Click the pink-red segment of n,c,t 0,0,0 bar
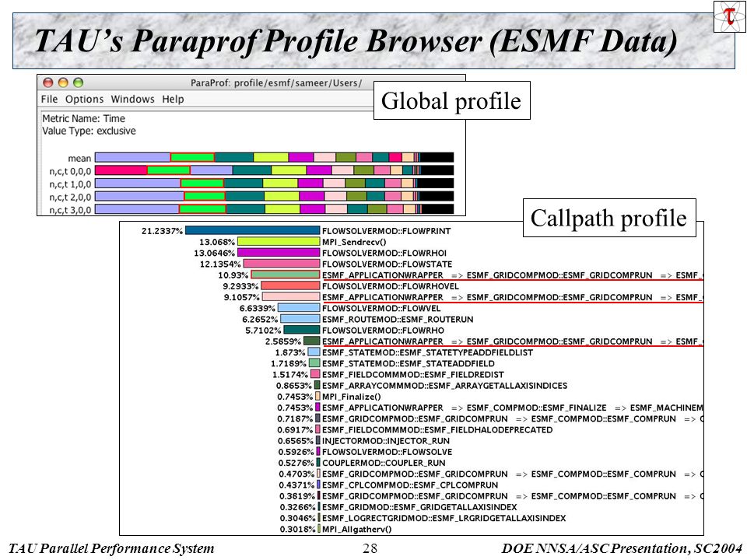 point(121,170)
